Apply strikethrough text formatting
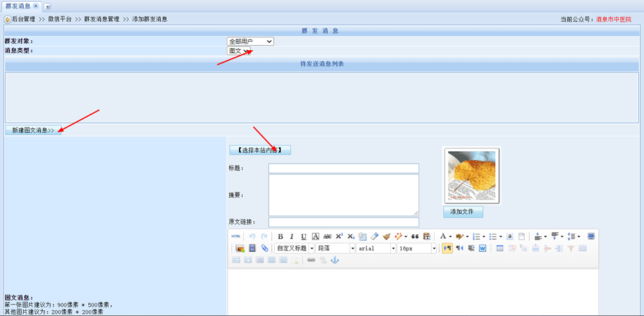Image resolution: width=644 pixels, height=316 pixels. coord(327,237)
